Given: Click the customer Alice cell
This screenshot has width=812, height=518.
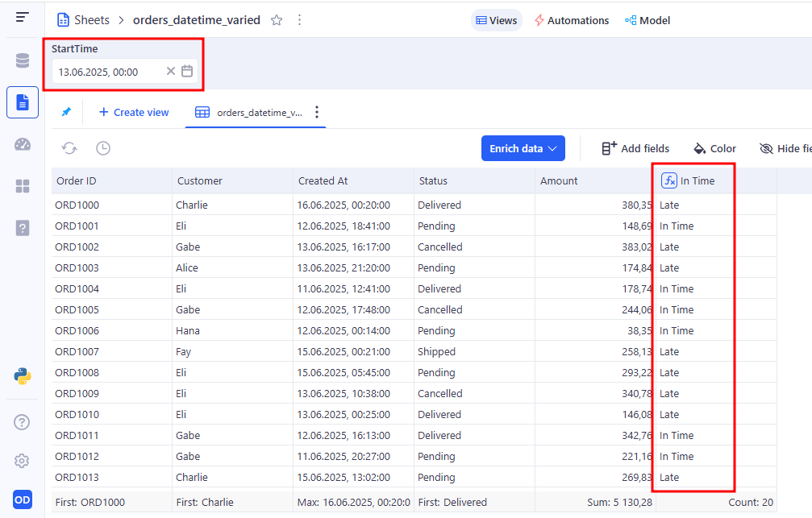Looking at the screenshot, I should [x=232, y=267].
